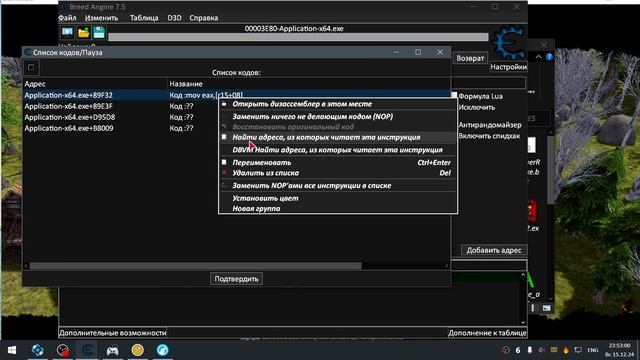The image size is (640, 360).
Task: Open Настройки button
Action: 509,67
